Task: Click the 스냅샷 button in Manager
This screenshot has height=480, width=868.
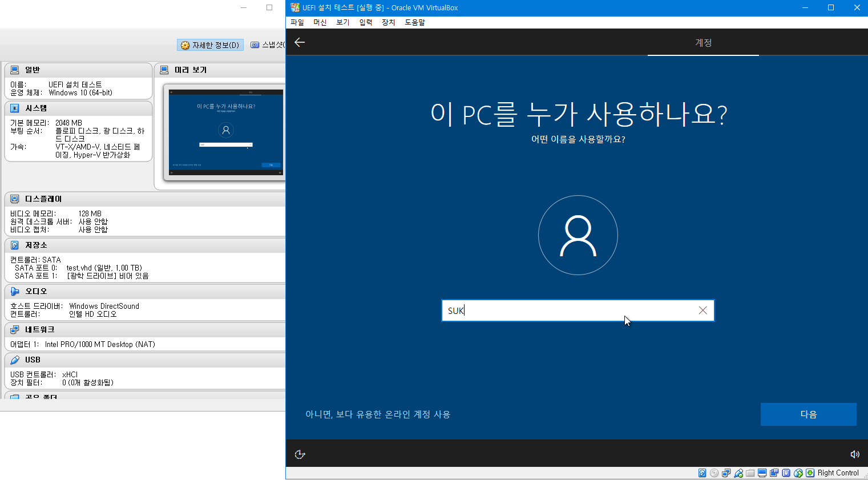Action: pyautogui.click(x=267, y=45)
